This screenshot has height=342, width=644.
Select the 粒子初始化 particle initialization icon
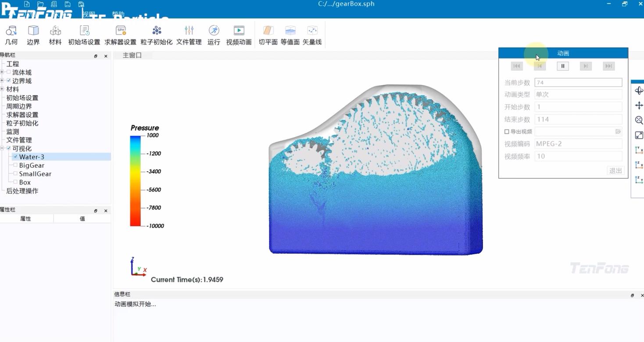(x=156, y=35)
